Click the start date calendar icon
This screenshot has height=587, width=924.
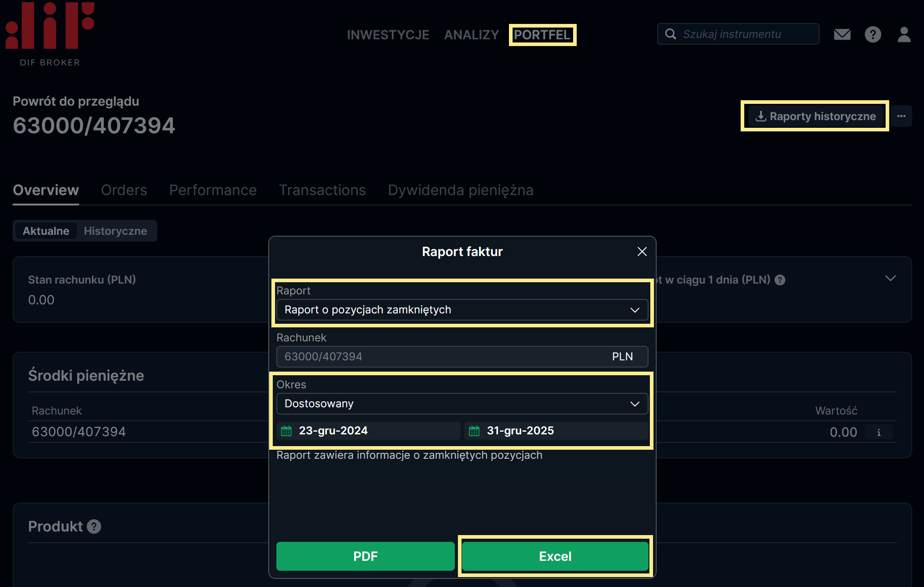(286, 431)
